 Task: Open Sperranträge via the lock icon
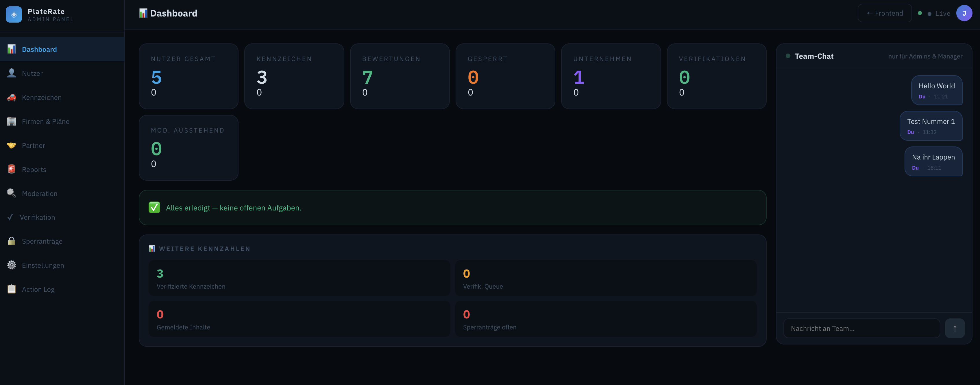pyautogui.click(x=11, y=241)
